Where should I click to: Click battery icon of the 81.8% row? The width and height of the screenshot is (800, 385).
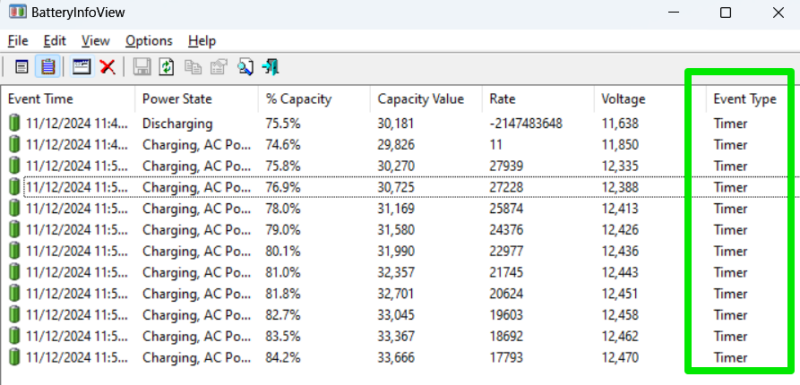15,294
